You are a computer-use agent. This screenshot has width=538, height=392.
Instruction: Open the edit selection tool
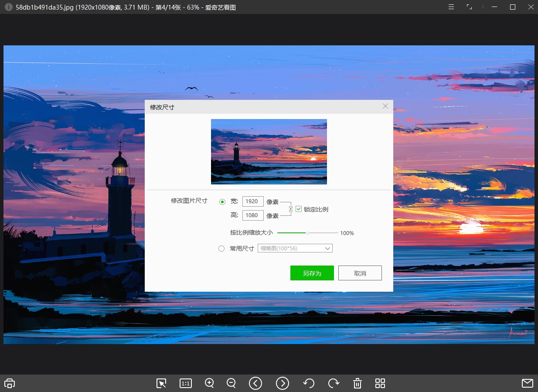tap(161, 383)
